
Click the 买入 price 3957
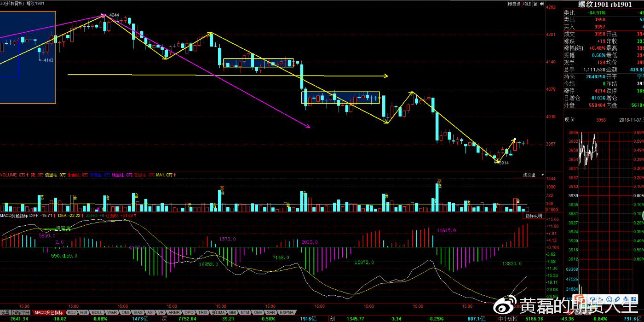pyautogui.click(x=600, y=27)
